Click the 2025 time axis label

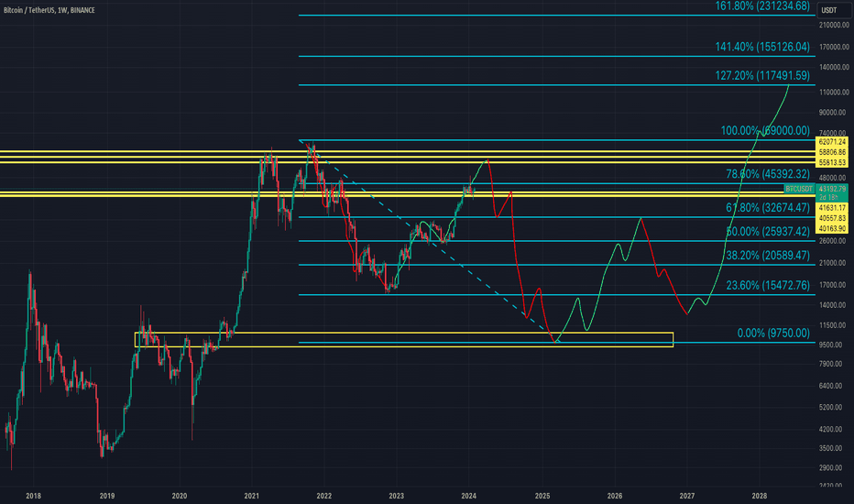point(542,496)
